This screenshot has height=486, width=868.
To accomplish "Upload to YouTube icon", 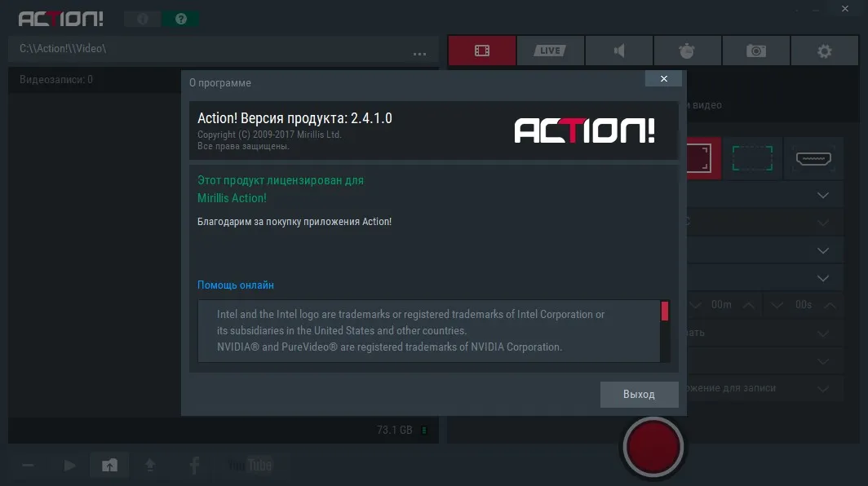I will (x=250, y=466).
